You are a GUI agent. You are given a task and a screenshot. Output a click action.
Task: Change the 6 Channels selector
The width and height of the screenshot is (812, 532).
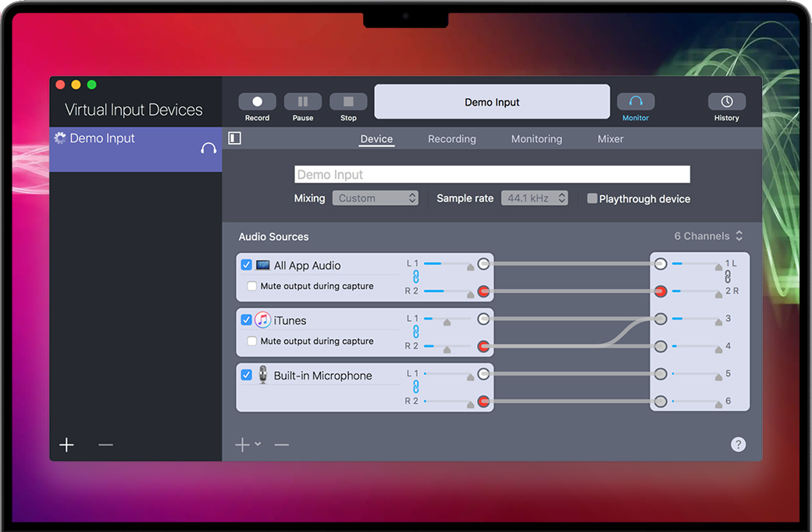(708, 236)
